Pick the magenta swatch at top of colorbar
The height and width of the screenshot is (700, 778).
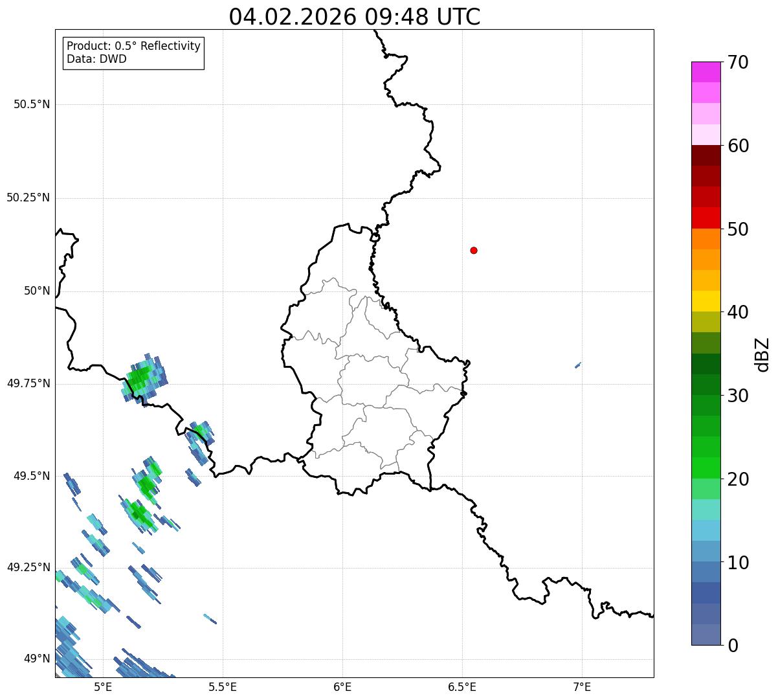[x=706, y=72]
